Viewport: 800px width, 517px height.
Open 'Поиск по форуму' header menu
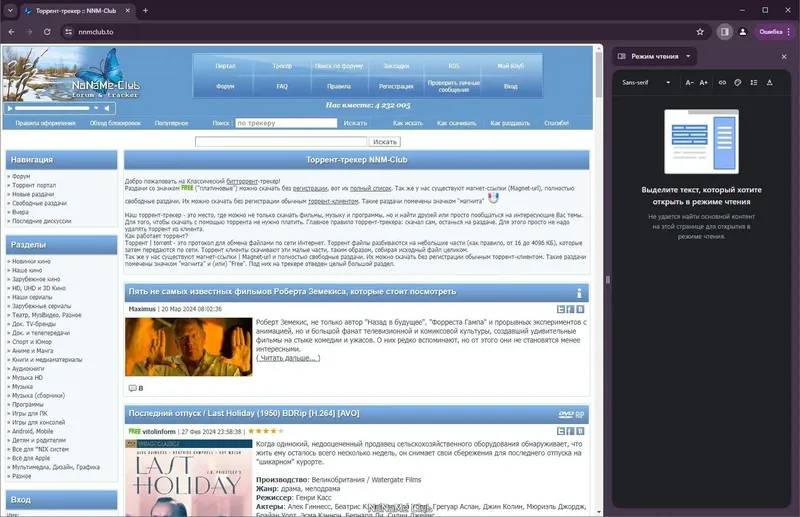(x=339, y=66)
